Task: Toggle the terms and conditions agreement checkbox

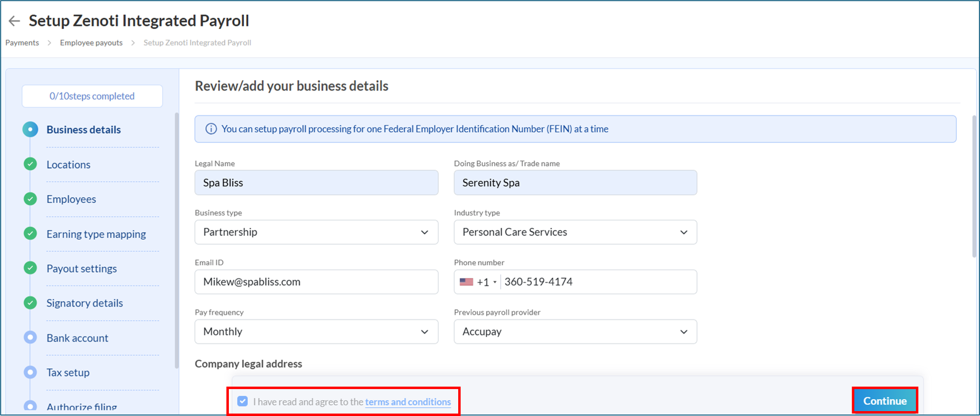Action: click(x=243, y=401)
